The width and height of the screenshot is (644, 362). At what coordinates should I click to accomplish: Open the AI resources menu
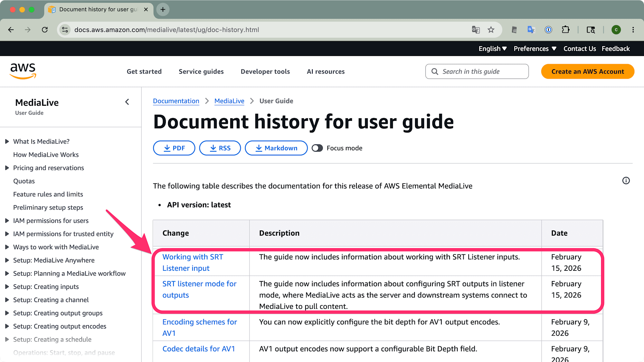pyautogui.click(x=326, y=72)
